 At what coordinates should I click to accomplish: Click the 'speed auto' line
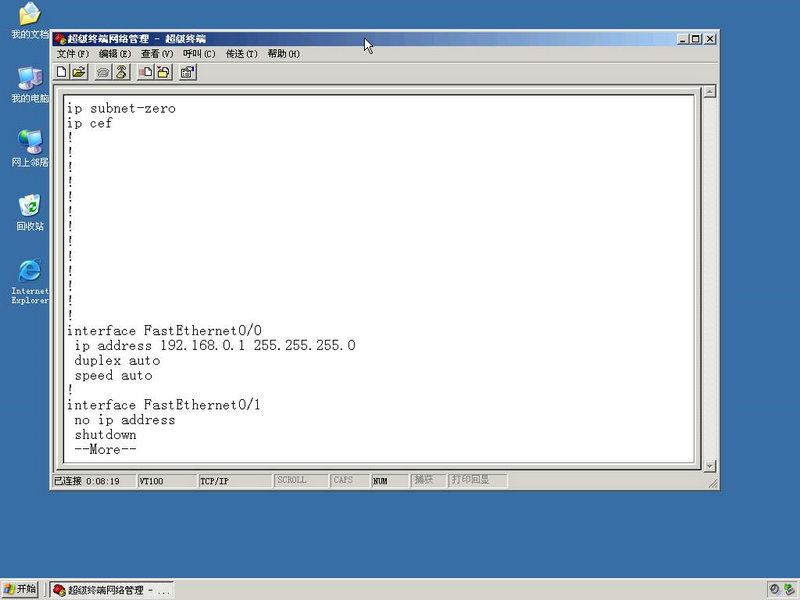tap(113, 375)
